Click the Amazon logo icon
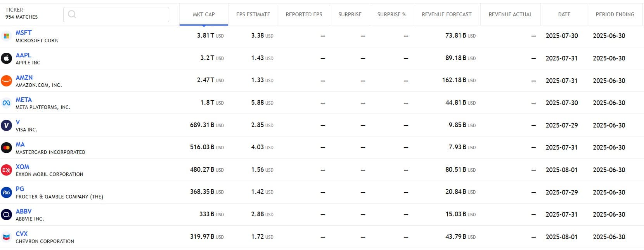 (6, 81)
